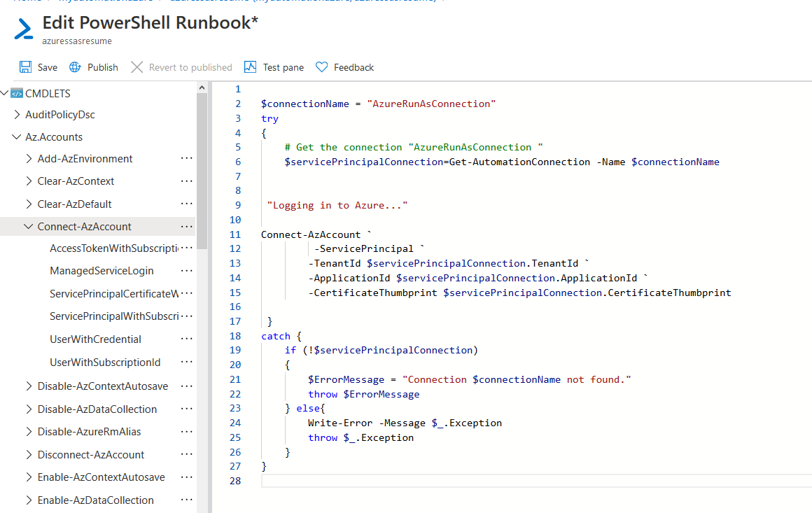812x513 pixels.
Task: Click the Disable-AzureRmAlias tree item
Action: tap(89, 432)
